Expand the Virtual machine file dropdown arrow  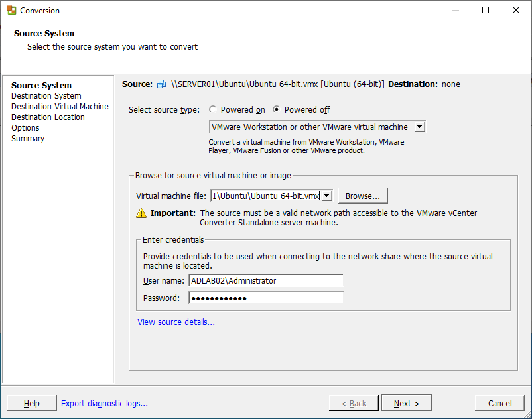click(x=326, y=196)
